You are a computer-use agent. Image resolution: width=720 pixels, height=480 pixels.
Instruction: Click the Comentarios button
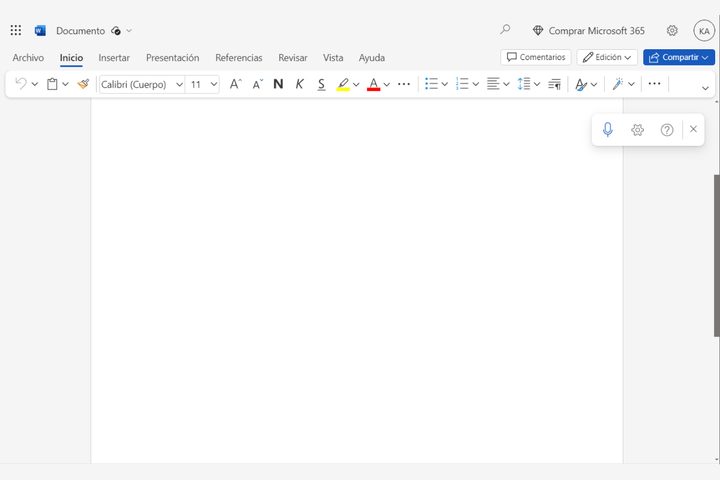click(x=536, y=57)
